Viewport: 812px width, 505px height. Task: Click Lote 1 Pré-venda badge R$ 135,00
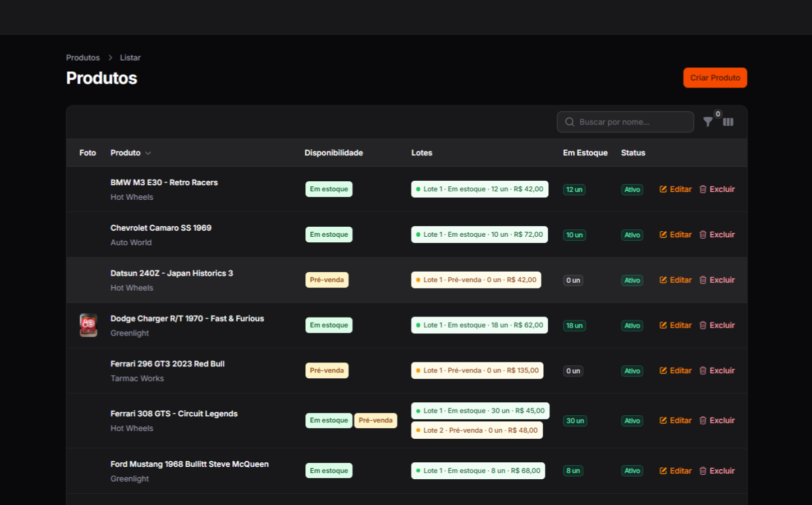(x=478, y=371)
